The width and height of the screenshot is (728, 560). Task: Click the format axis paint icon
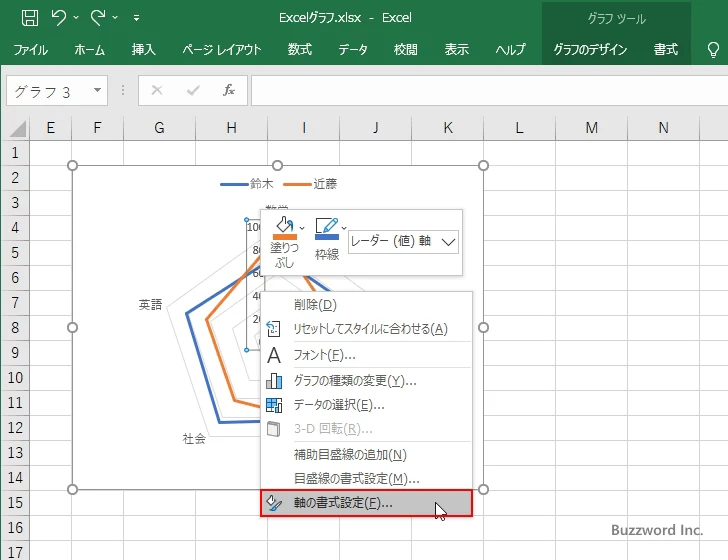pyautogui.click(x=274, y=503)
